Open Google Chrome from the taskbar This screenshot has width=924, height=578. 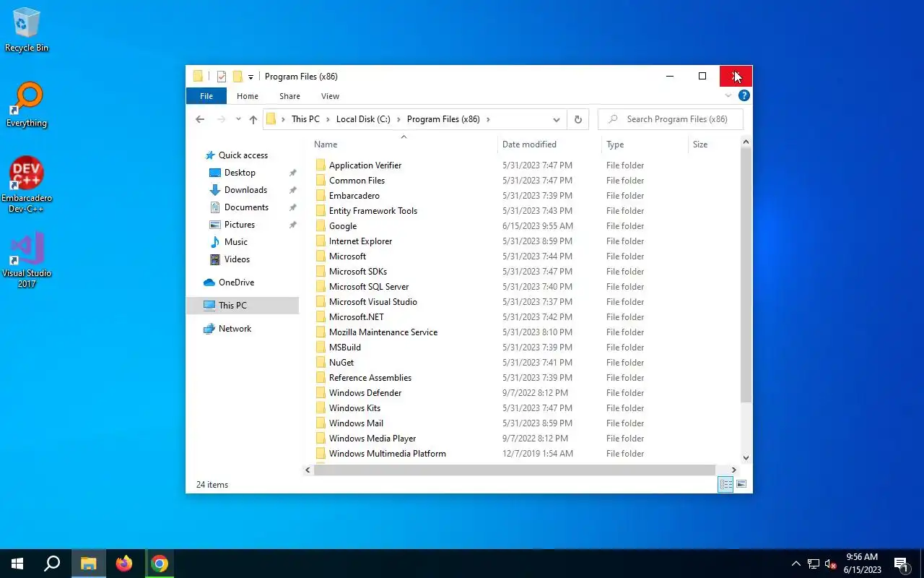160,564
